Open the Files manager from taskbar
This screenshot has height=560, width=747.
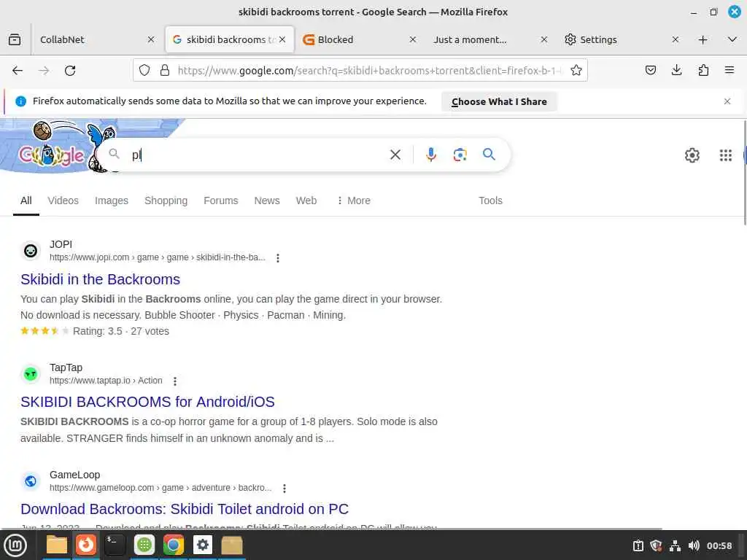point(57,545)
